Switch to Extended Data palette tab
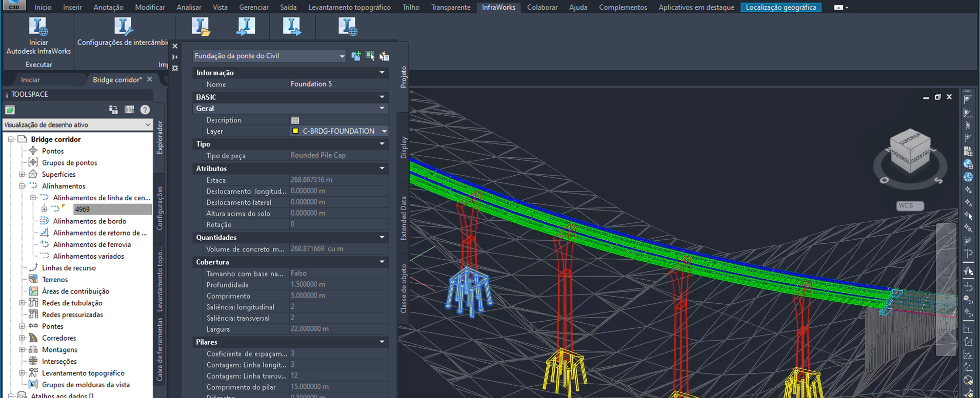 (404, 218)
